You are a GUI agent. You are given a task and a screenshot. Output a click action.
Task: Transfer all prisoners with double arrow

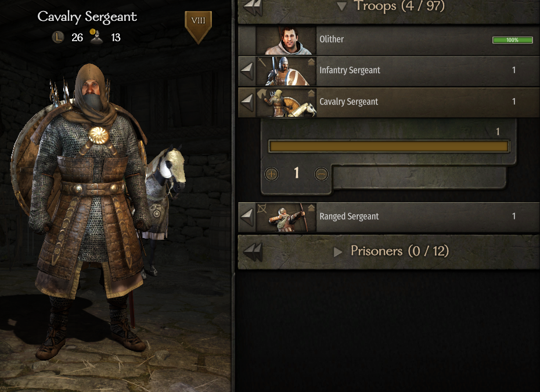pyautogui.click(x=253, y=253)
